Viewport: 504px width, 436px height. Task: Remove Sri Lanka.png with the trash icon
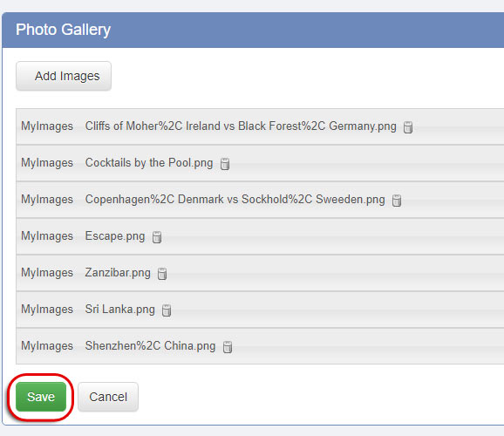pos(167,310)
